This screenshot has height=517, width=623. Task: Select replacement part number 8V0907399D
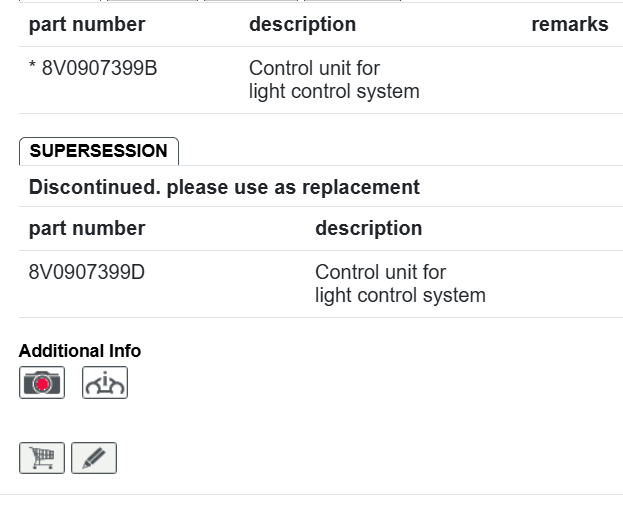pyautogui.click(x=87, y=272)
